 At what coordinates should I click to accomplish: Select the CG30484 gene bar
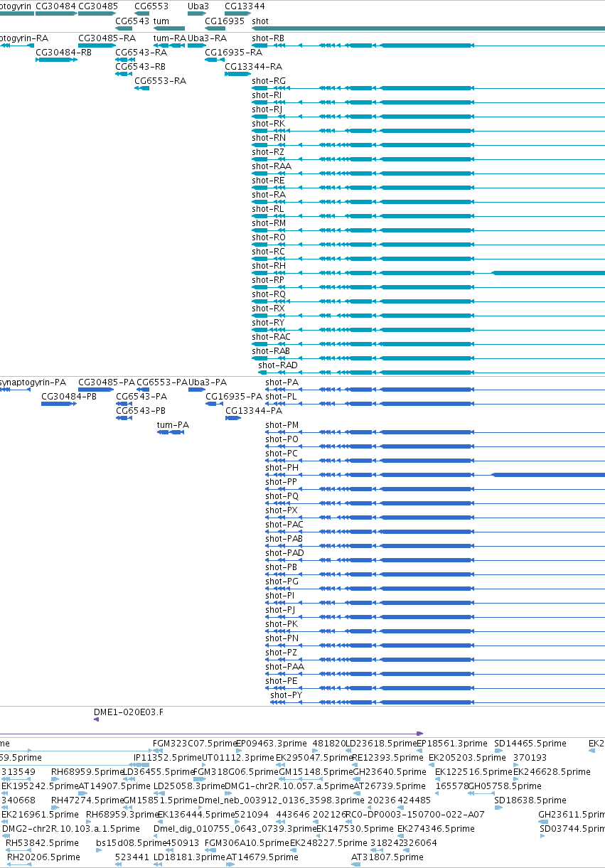(55, 14)
